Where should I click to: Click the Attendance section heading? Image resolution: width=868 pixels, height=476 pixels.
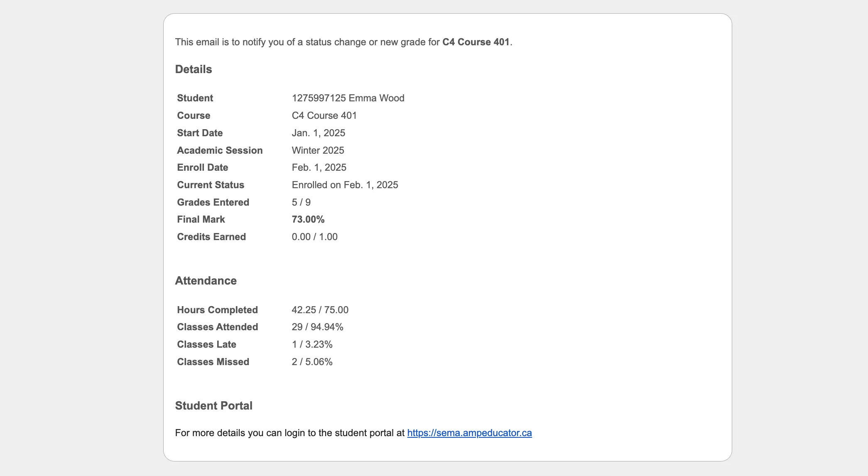pos(206,281)
